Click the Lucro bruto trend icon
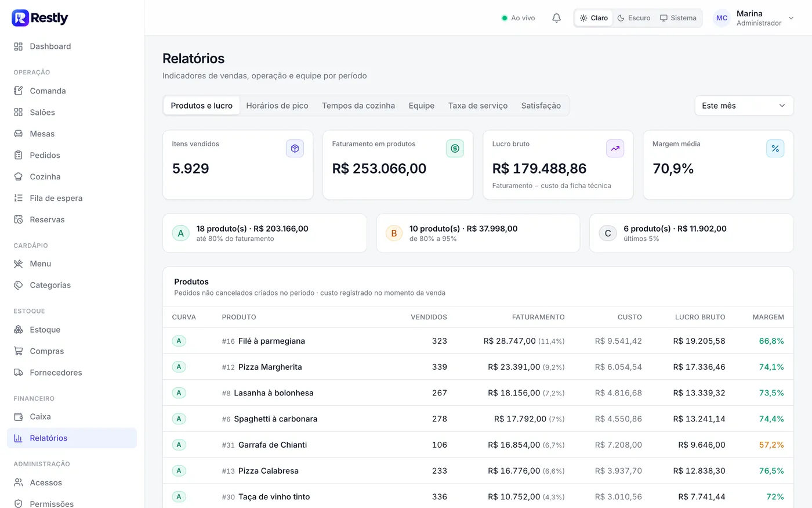Viewport: 812px width, 508px height. (x=615, y=149)
